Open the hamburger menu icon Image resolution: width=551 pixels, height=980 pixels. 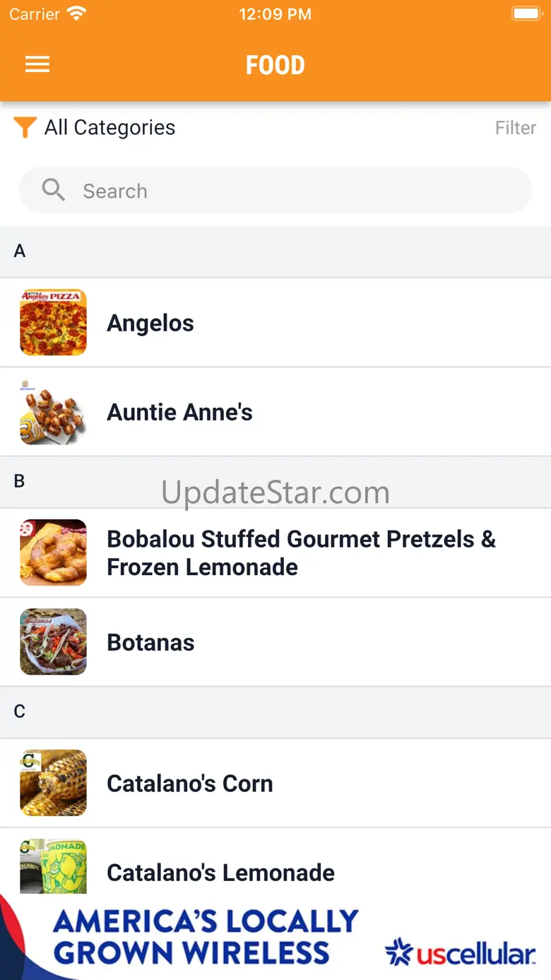coord(37,64)
